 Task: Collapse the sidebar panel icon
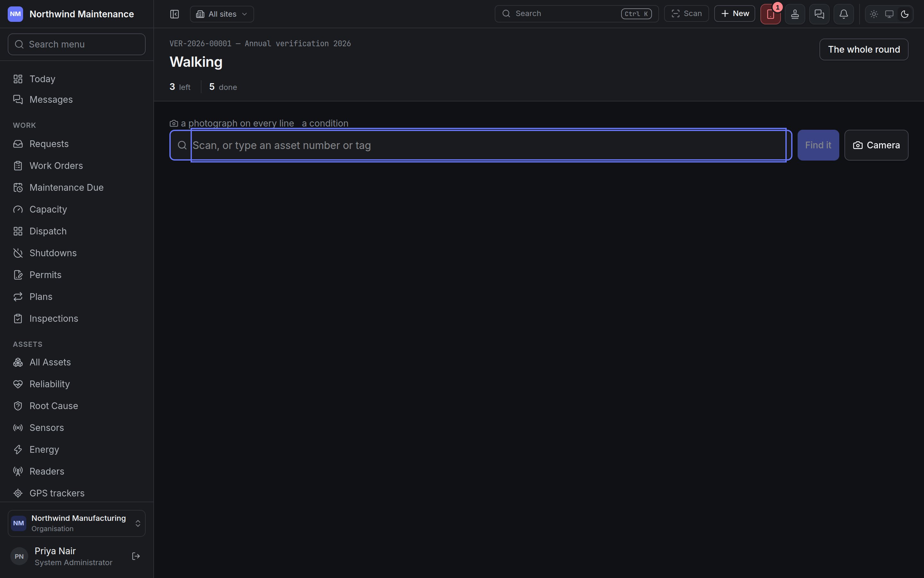(x=175, y=14)
